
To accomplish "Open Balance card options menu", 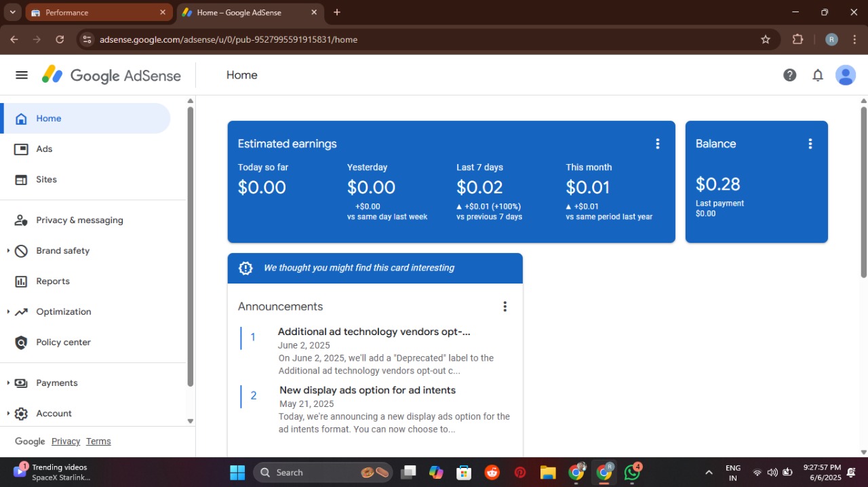I will 810,144.
